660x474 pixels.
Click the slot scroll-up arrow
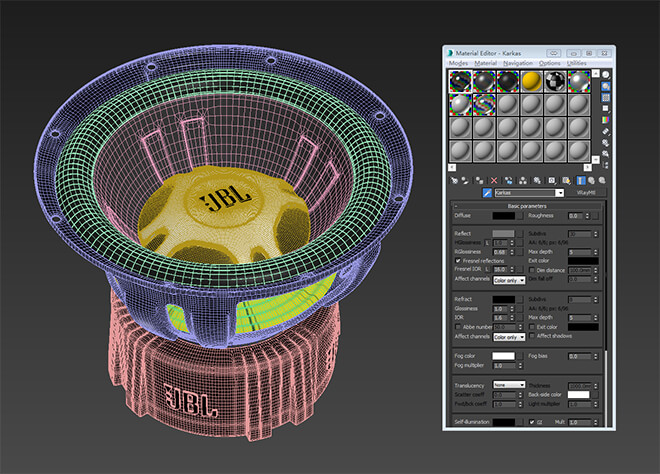pos(596,73)
